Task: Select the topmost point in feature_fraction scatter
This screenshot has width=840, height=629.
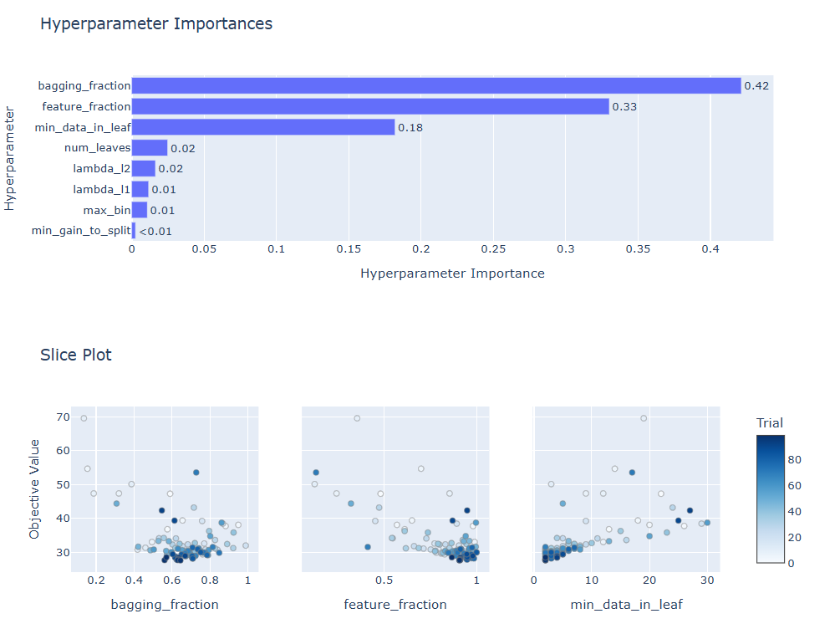Action: coord(357,418)
